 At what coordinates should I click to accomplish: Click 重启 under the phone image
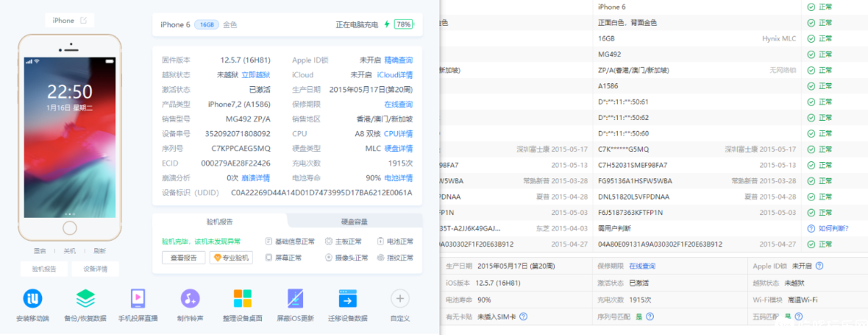[39, 250]
